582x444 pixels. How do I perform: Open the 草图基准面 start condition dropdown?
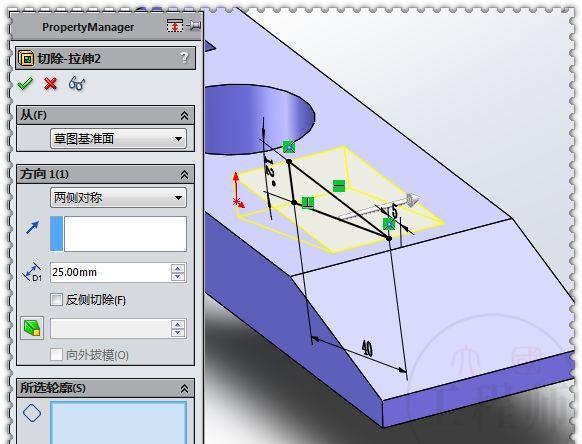118,139
